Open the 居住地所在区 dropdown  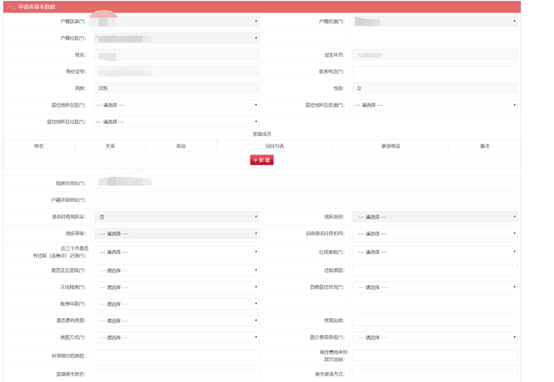click(x=177, y=105)
